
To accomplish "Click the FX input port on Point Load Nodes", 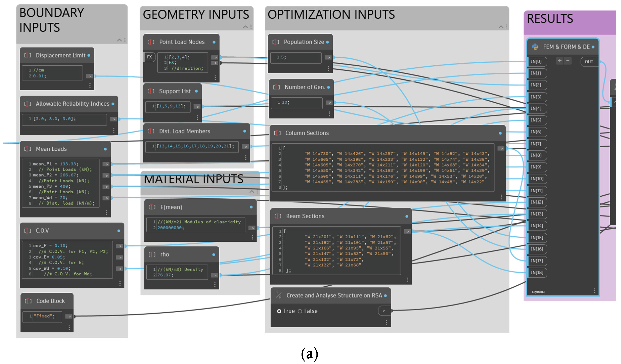I will 149,57.
